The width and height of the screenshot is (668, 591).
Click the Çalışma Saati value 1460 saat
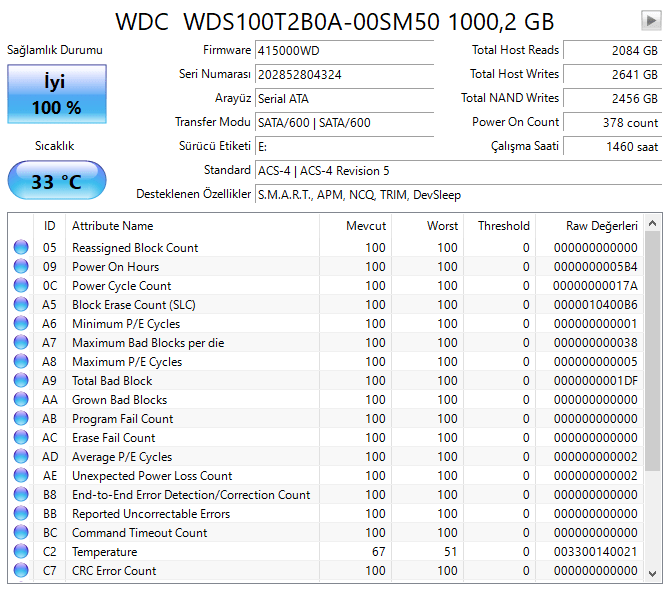[613, 147]
